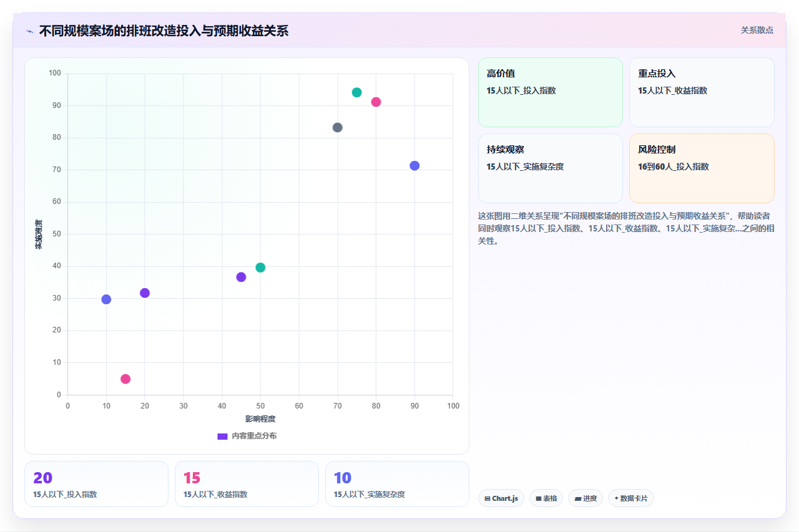Image resolution: width=799 pixels, height=532 pixels.
Task: Click the stat card showing 10
Action: (397, 484)
